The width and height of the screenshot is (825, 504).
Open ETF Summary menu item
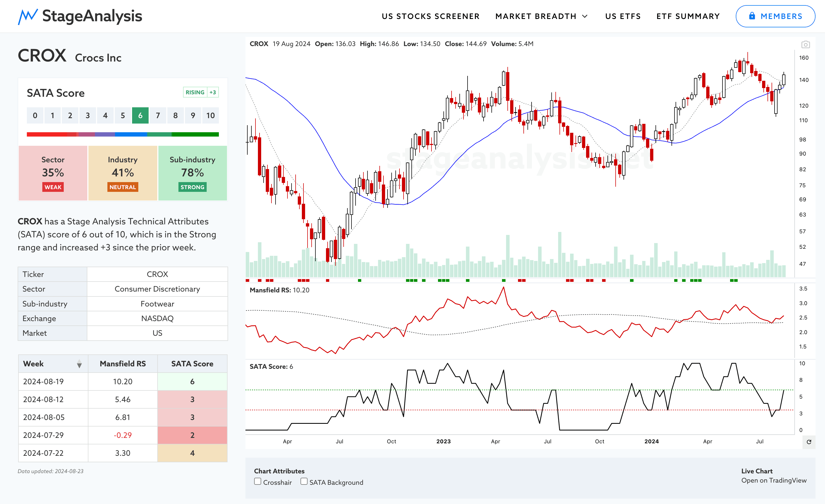click(688, 16)
